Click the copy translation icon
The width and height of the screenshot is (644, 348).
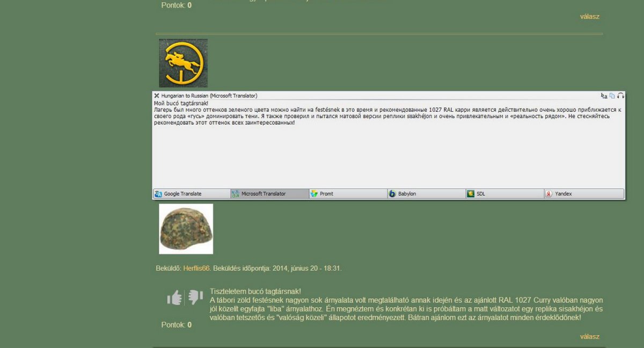click(x=612, y=96)
